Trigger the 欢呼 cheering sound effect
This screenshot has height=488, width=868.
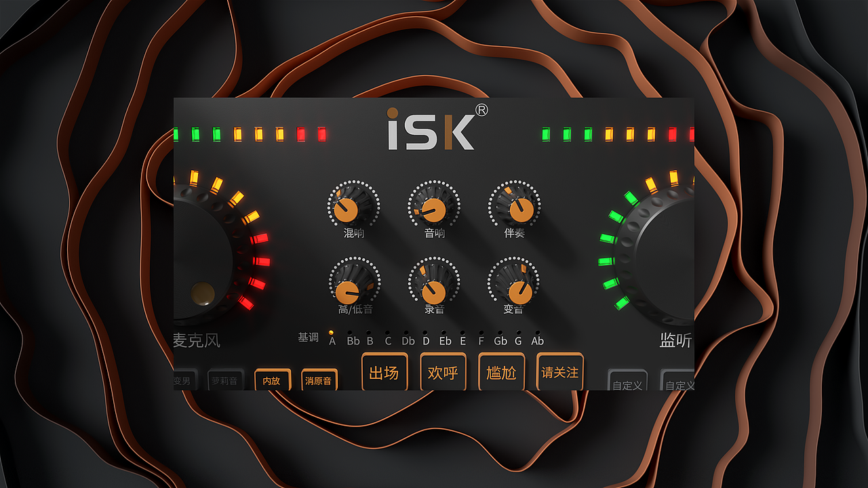443,372
